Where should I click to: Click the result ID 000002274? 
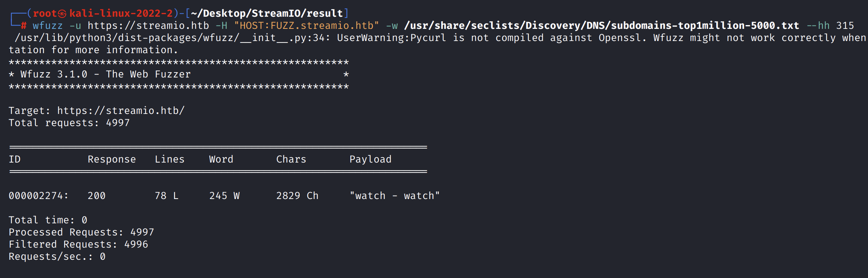(x=38, y=196)
